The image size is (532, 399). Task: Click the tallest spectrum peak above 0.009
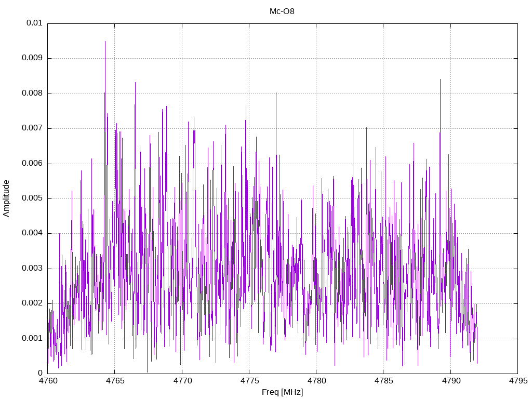point(105,42)
